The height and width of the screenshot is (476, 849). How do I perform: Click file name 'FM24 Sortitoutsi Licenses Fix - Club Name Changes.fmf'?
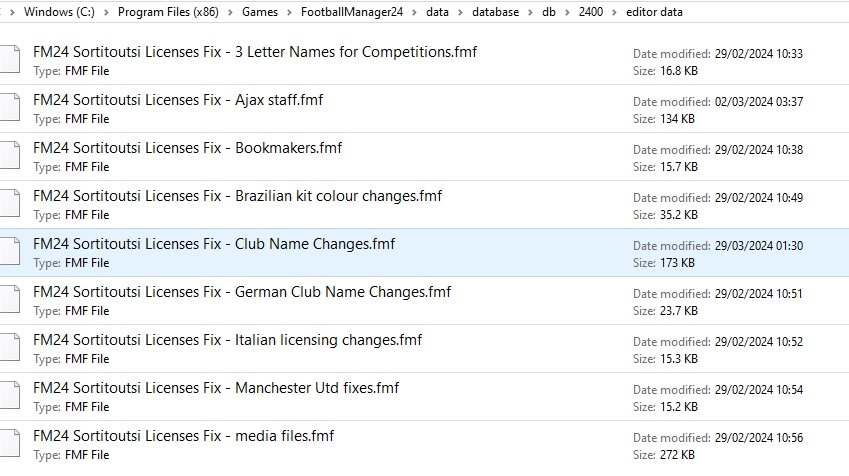pos(214,244)
